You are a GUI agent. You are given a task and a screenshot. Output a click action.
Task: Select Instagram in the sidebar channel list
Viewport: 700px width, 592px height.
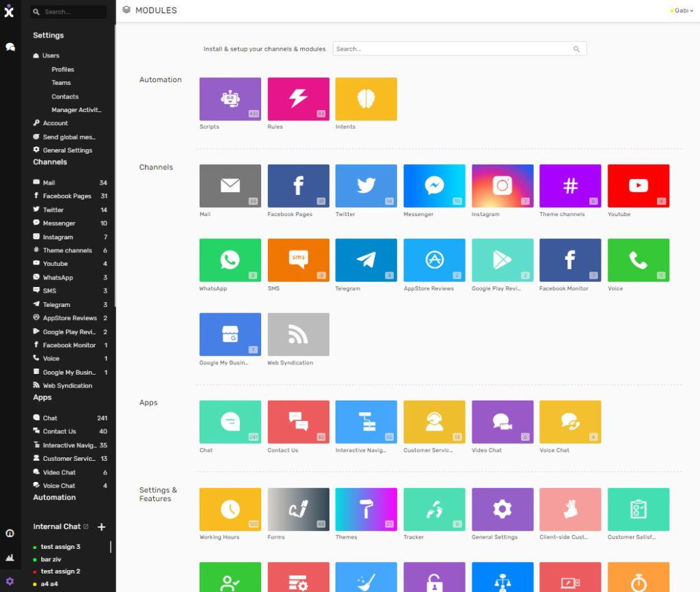[x=70, y=237]
